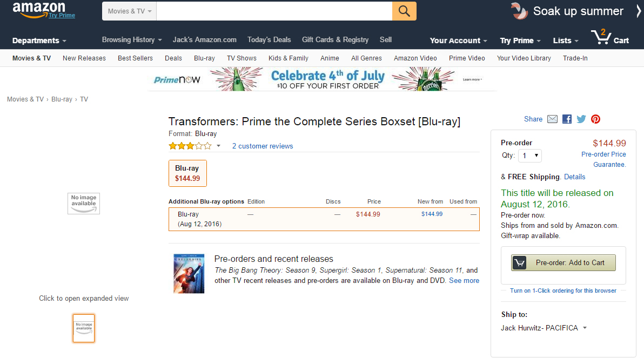Share this product on Twitter
Screen dimensions: 644x358
click(x=581, y=119)
